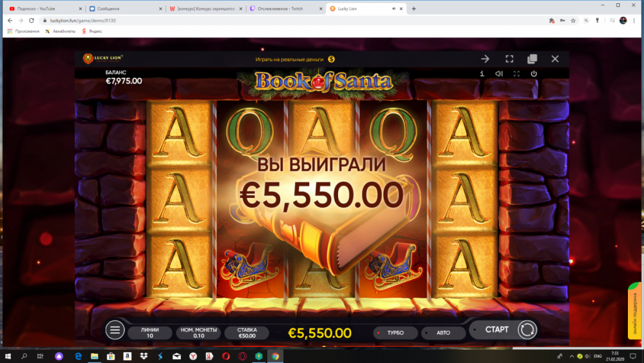The height and width of the screenshot is (363, 644).
Task: Click the circular spin arrows icon
Action: (527, 329)
